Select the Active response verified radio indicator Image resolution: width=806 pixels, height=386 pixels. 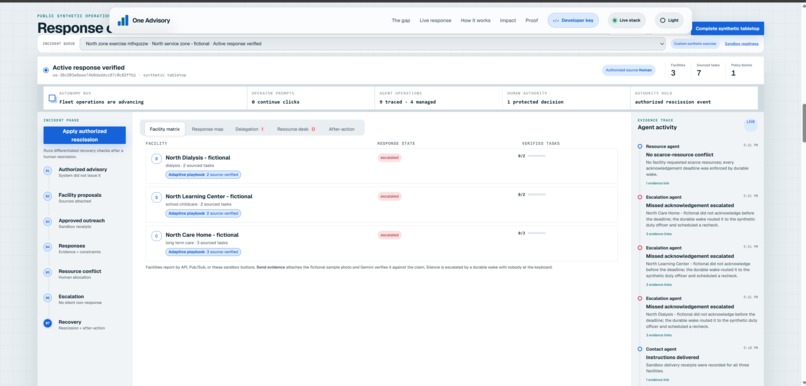(46, 70)
